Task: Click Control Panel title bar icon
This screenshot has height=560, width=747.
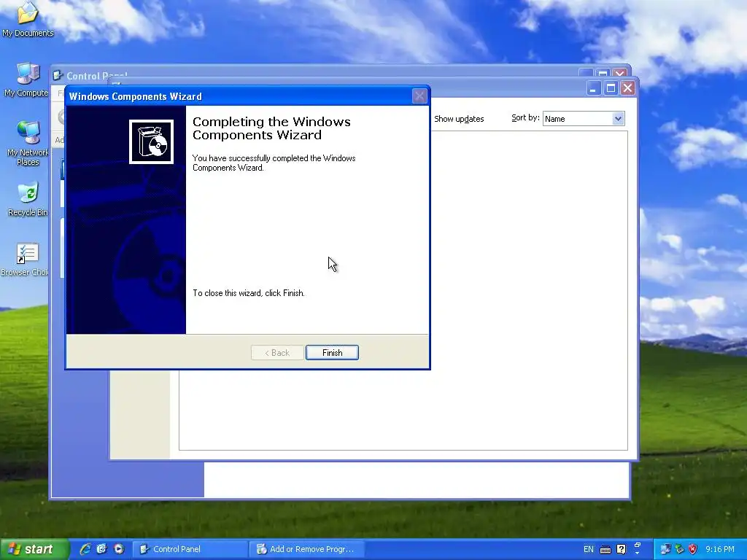Action: 58,76
